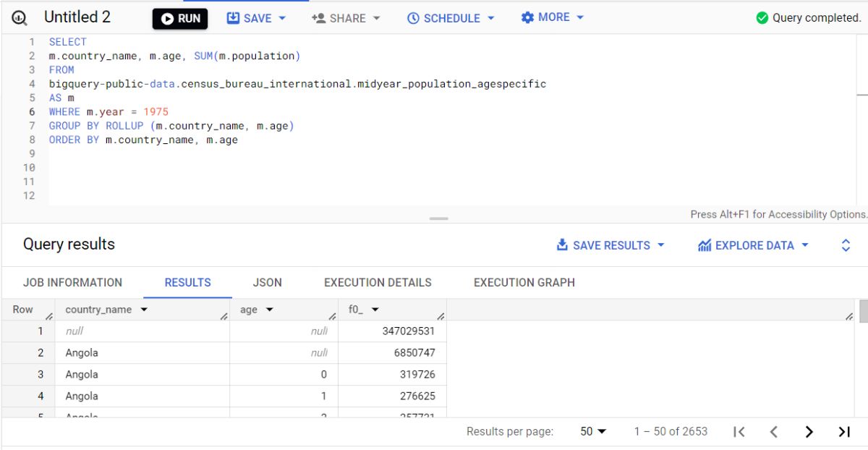Run the query with the RUN button

(x=180, y=19)
